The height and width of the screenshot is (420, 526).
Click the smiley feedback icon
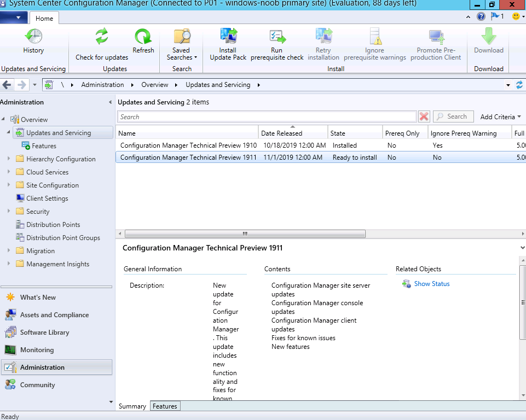(516, 16)
